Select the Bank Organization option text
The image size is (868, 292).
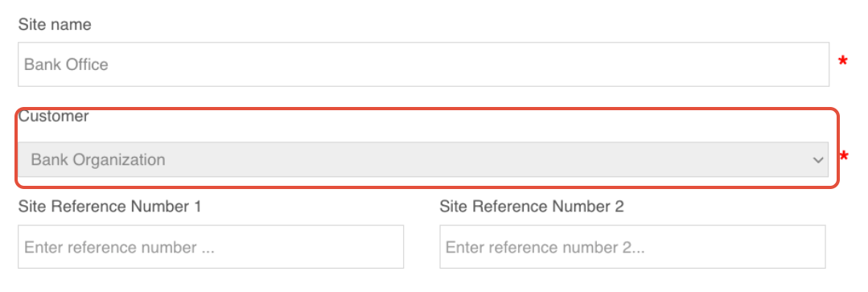click(x=98, y=160)
